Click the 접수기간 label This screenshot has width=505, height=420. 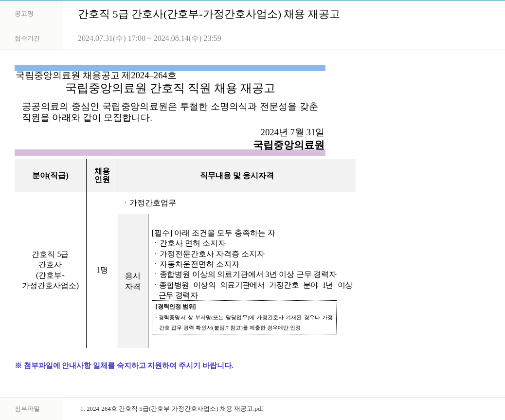pyautogui.click(x=27, y=38)
